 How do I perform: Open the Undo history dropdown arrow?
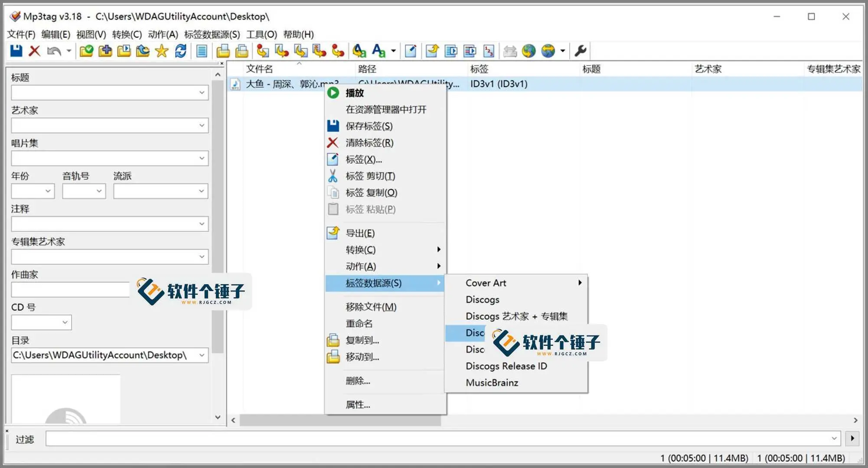[x=69, y=51]
